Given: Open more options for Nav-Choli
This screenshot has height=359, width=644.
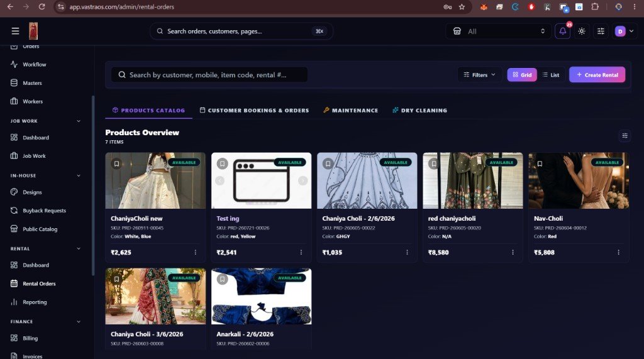Looking at the screenshot, I should (x=619, y=252).
